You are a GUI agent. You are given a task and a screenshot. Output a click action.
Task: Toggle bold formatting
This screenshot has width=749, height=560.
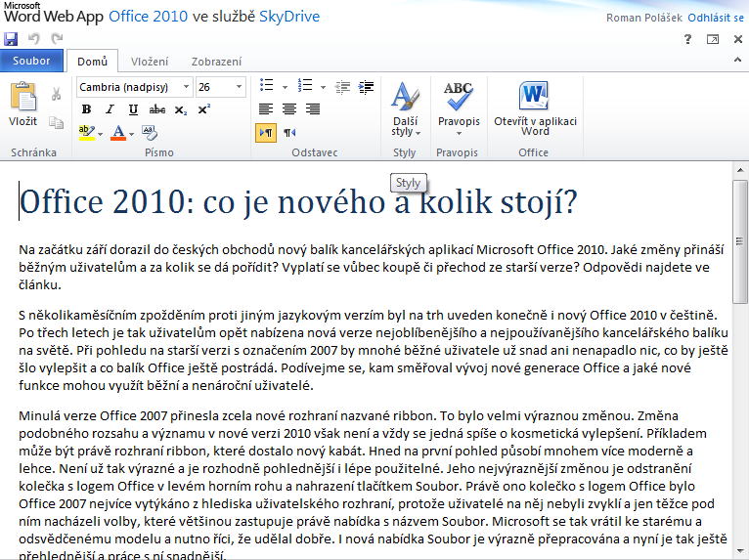tap(86, 109)
